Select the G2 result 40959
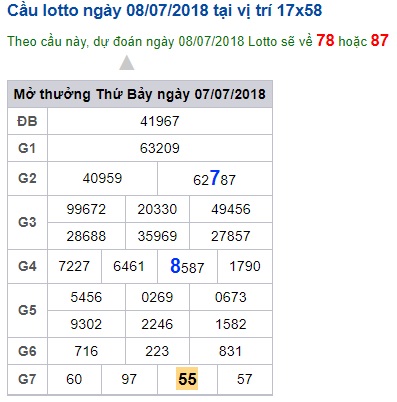Screen dimensions: 397x402 point(102,178)
